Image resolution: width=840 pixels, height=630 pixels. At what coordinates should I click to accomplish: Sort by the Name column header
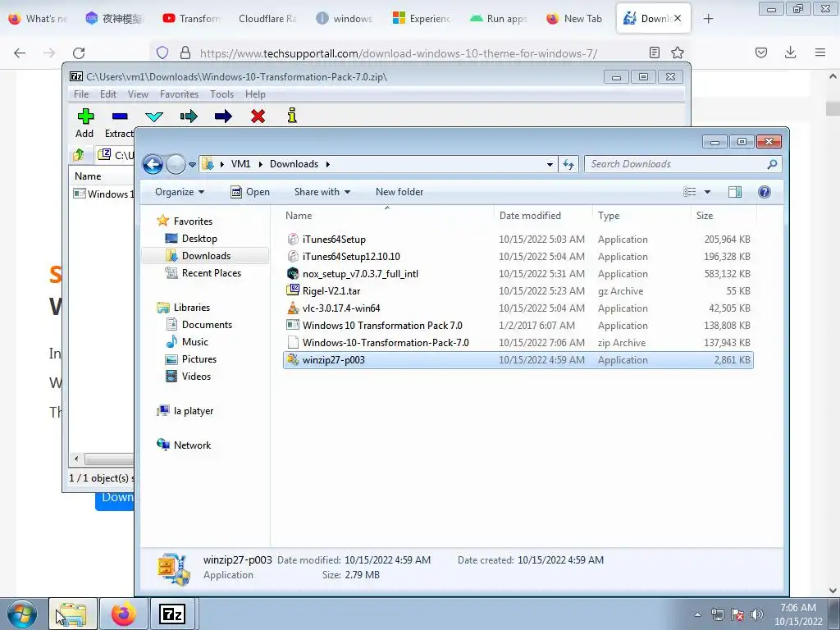click(x=387, y=216)
